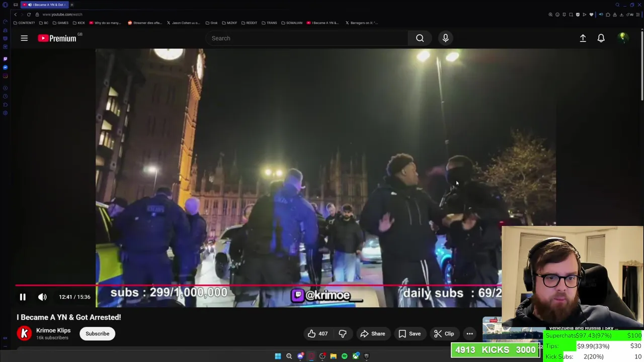Open Easy Setup sliders icon

(x=638, y=15)
